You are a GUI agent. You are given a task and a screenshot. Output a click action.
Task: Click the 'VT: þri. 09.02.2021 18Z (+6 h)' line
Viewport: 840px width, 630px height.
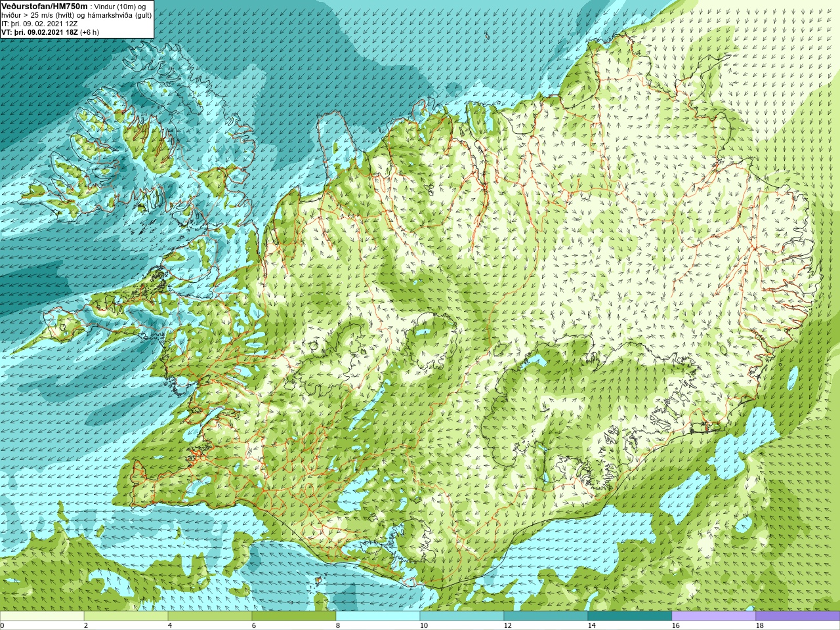[51, 32]
